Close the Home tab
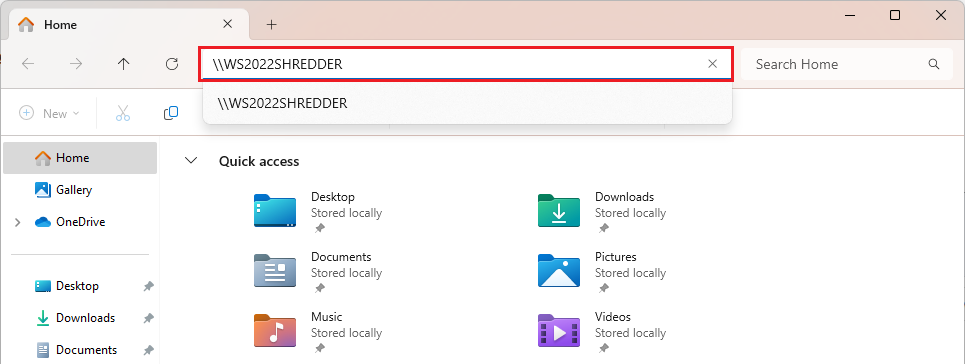 pos(227,24)
